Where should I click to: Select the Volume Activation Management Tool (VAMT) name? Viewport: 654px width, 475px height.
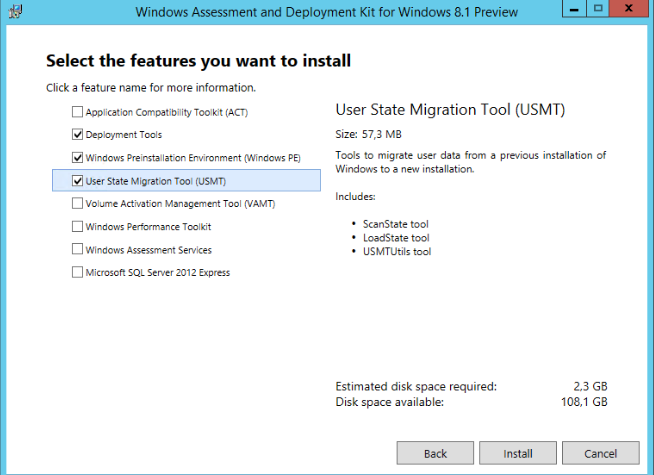(180, 204)
